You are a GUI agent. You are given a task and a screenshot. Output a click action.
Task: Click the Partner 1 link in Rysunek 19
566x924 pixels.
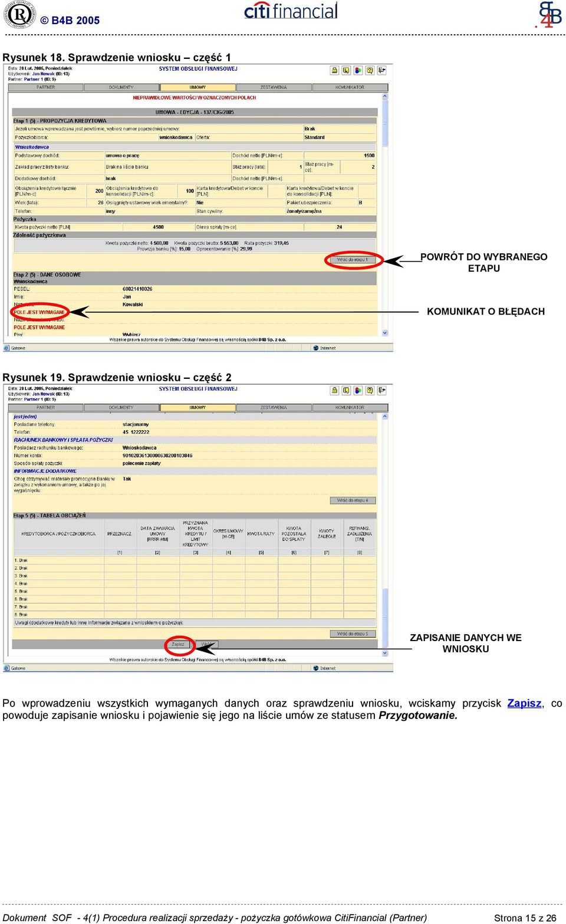pyautogui.click(x=34, y=399)
